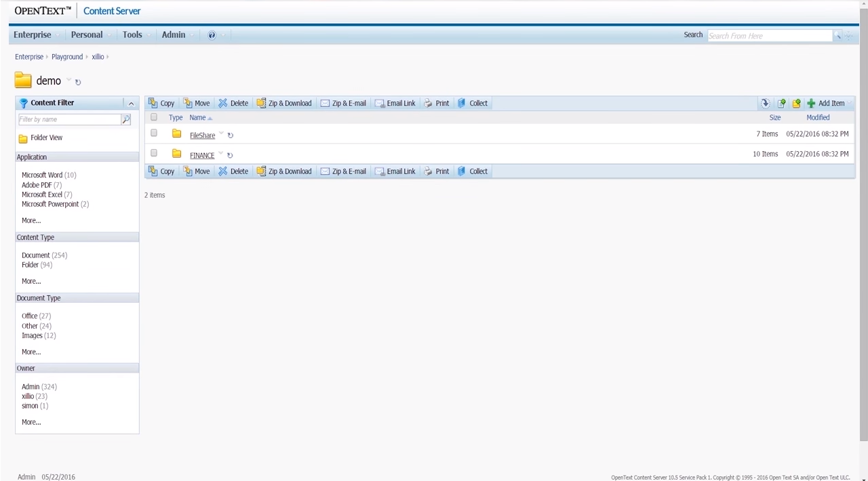This screenshot has width=868, height=481.
Task: Click inside the Filter by name field
Action: point(68,119)
